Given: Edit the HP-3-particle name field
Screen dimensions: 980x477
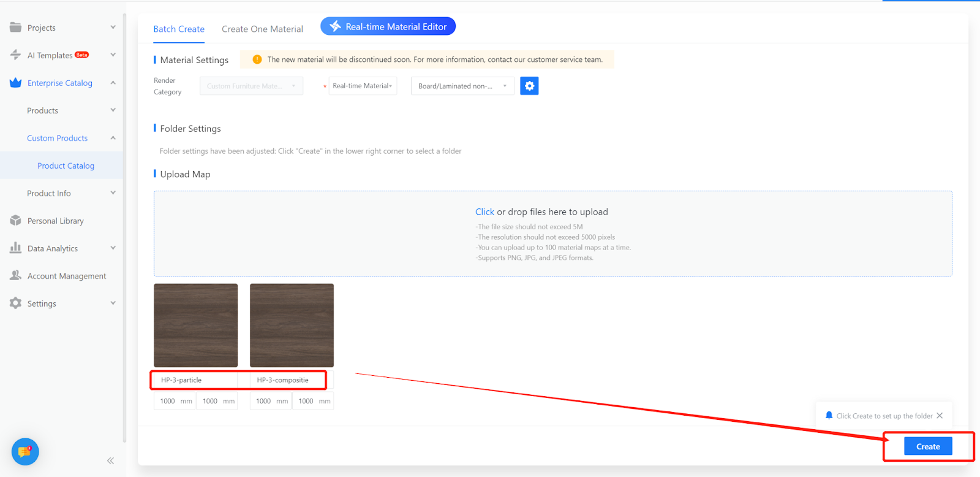Looking at the screenshot, I should click(195, 380).
